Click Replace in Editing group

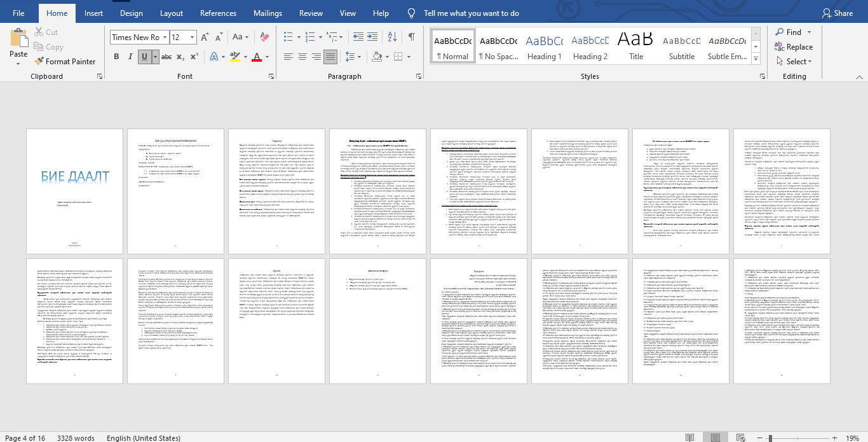[793, 46]
